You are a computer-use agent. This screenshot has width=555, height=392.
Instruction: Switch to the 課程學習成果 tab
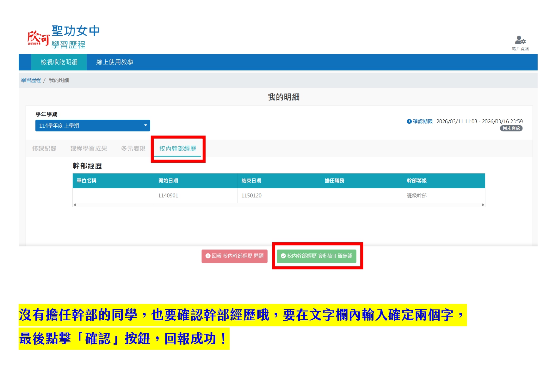coord(89,148)
